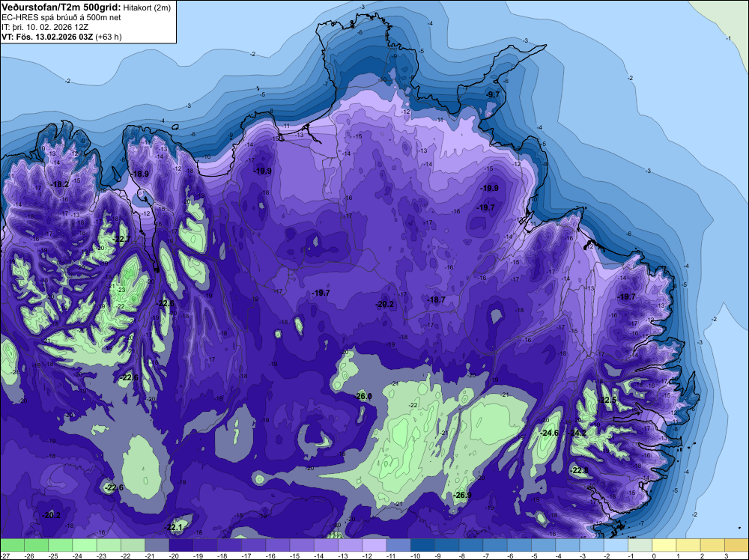Click the 'Hitakort (2m)' label in the header
Screen dimensions: 749x560
point(147,7)
